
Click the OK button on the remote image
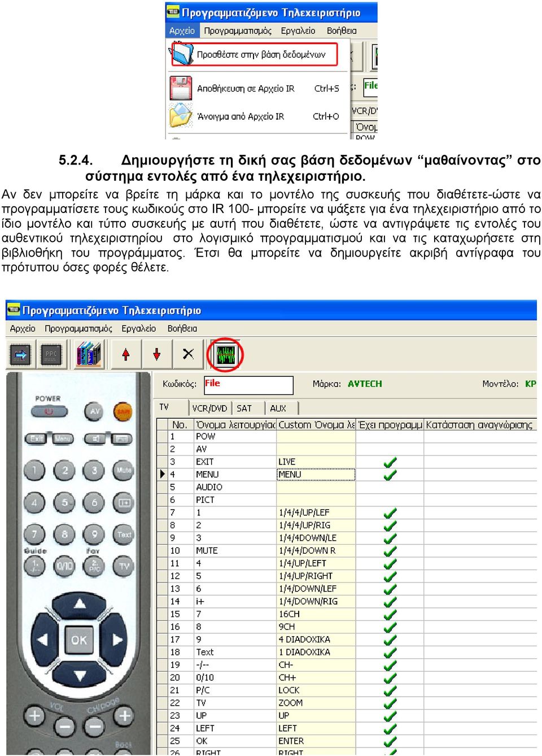click(79, 640)
